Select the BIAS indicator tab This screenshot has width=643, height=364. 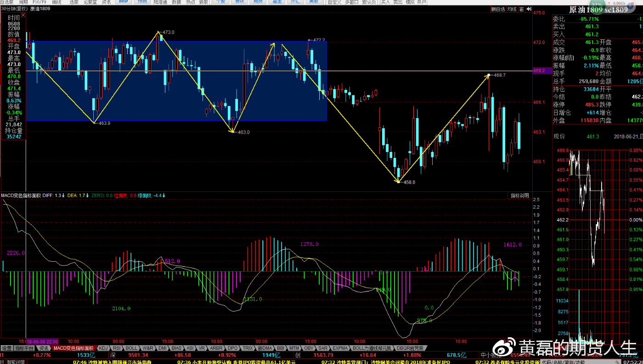click(177, 348)
